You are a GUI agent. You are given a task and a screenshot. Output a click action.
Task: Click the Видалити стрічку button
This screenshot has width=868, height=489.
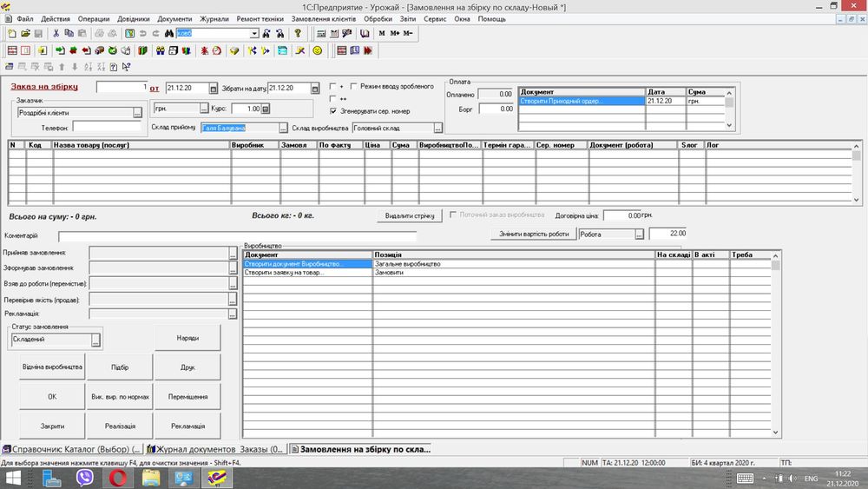coord(410,216)
